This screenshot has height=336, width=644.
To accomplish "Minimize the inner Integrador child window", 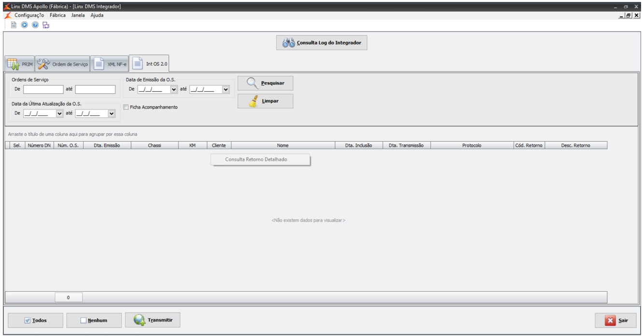I will (x=622, y=15).
